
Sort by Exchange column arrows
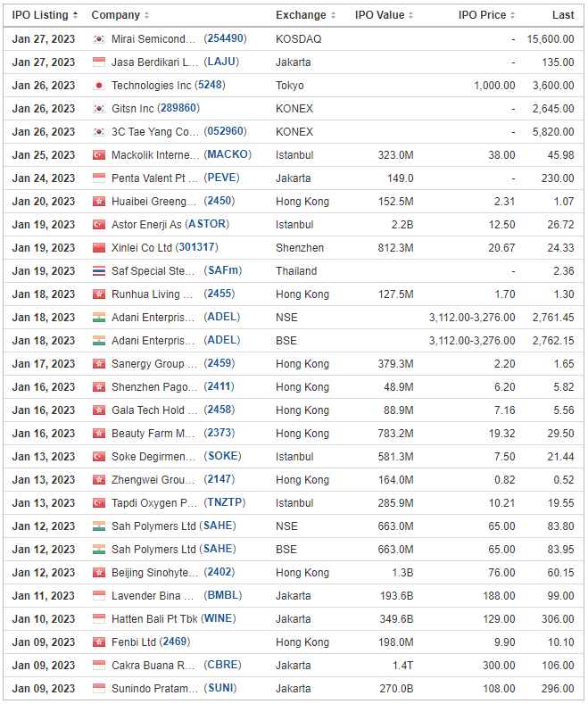[x=333, y=15]
